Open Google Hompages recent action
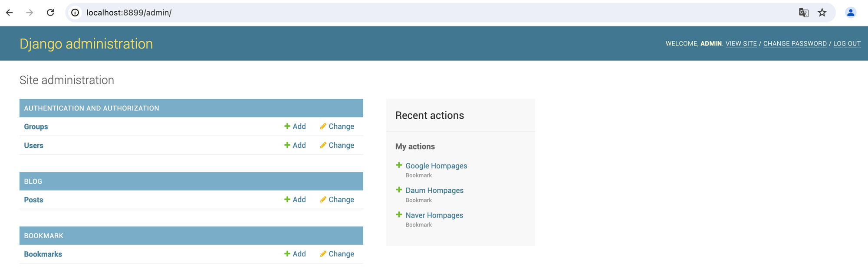This screenshot has width=868, height=279. [436, 166]
